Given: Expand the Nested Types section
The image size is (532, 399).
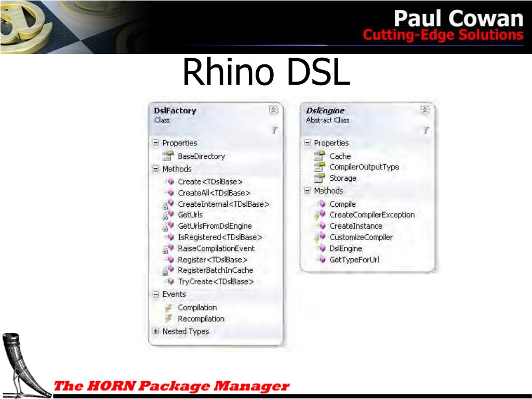Looking at the screenshot, I should point(156,331).
